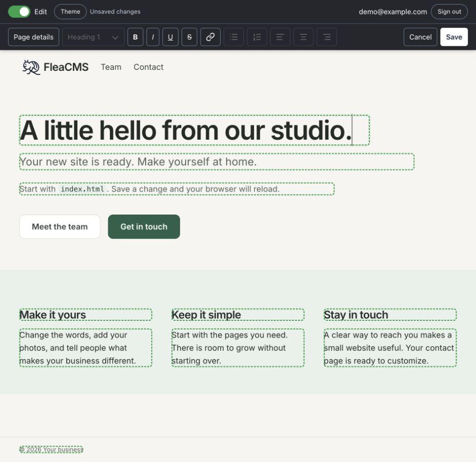This screenshot has width=476, height=462.
Task: Choose the align right icon
Action: pos(327,37)
